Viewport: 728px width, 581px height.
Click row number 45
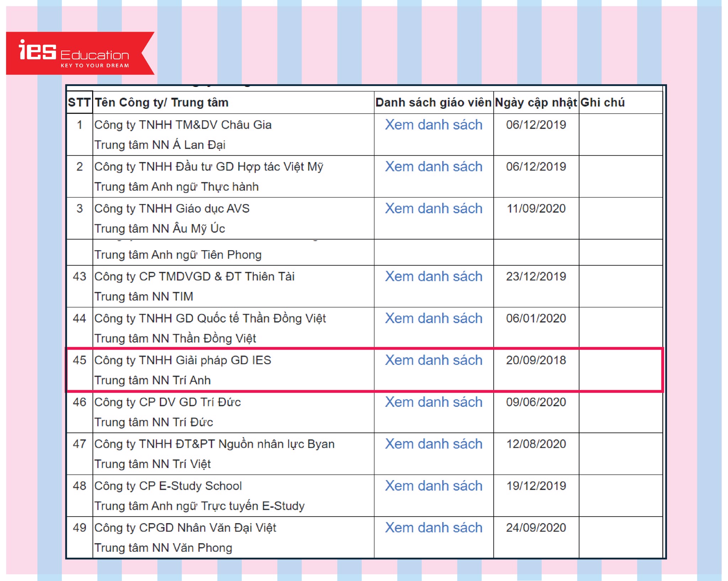pyautogui.click(x=80, y=361)
